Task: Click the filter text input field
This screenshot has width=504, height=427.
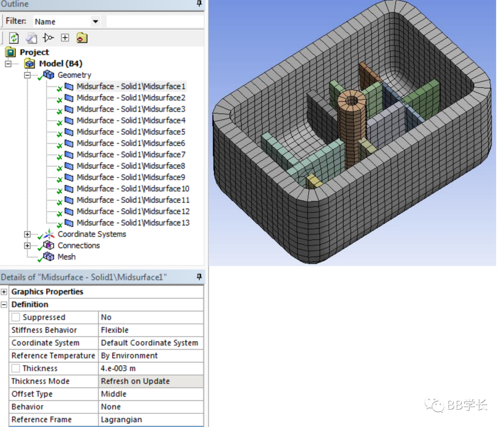Action: [x=155, y=21]
